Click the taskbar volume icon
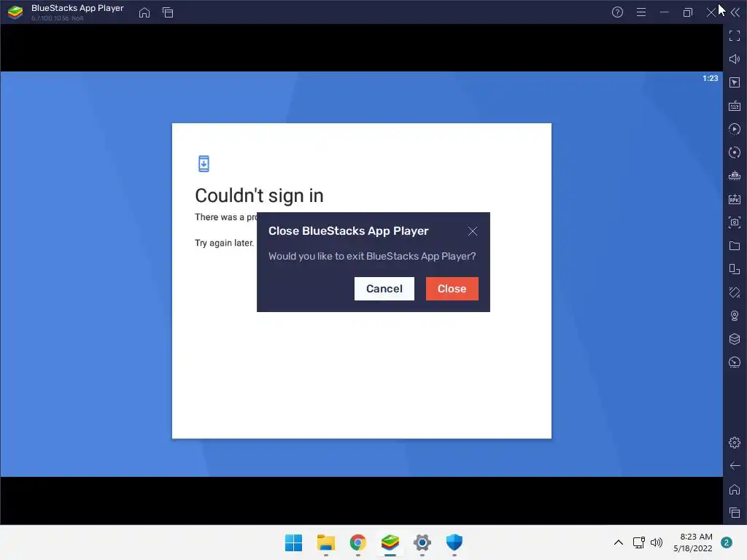747x560 pixels. pos(657,542)
